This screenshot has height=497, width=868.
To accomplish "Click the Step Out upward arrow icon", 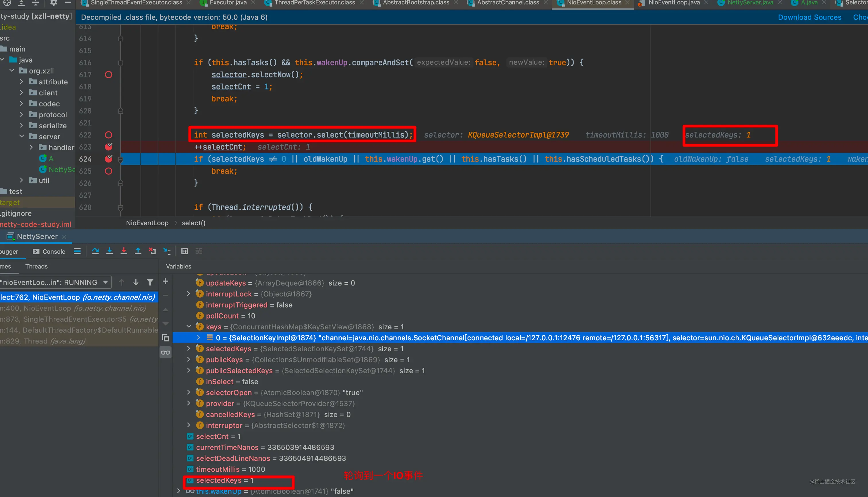I will [138, 251].
